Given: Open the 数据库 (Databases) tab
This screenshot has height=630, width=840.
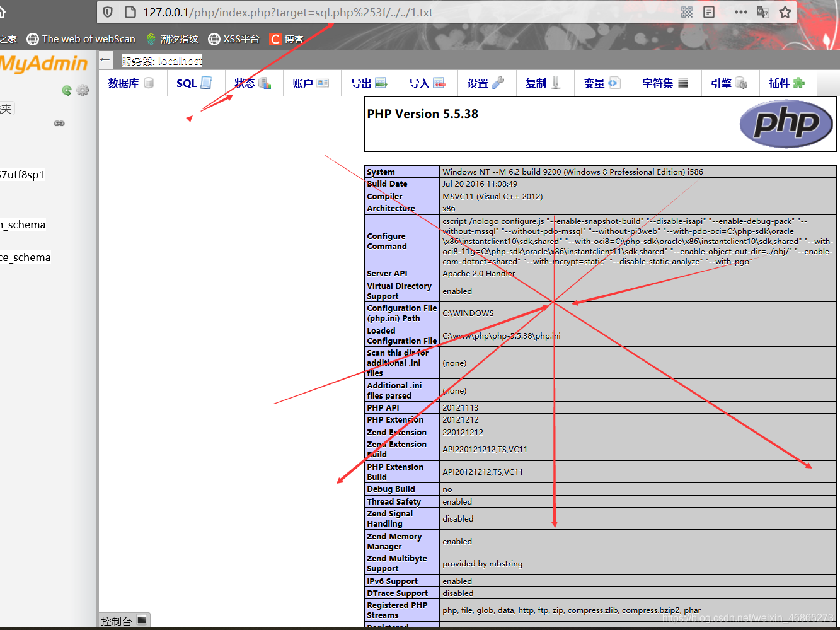Looking at the screenshot, I should (131, 83).
